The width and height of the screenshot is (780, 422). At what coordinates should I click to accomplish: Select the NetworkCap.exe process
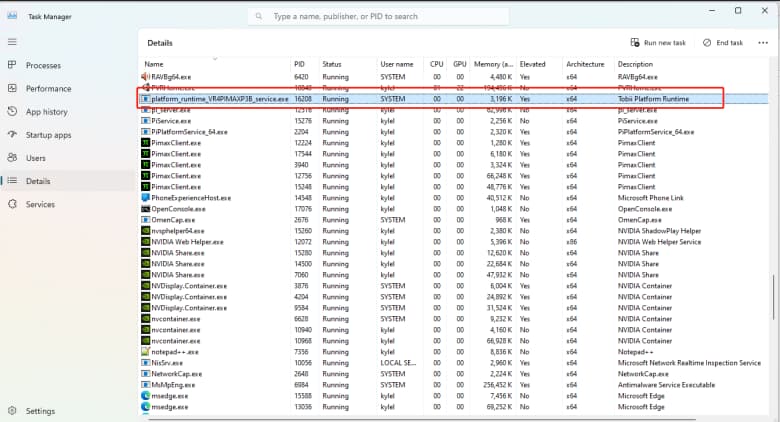[454, 374]
